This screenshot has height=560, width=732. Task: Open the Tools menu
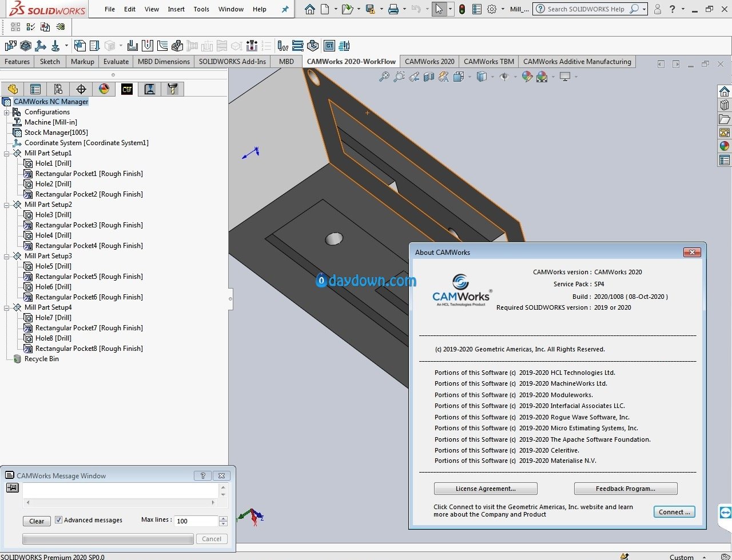[x=201, y=9]
